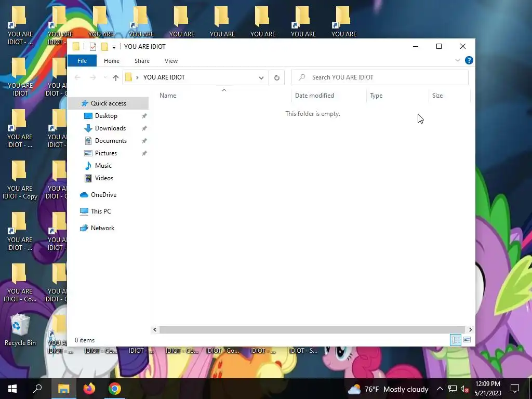
Task: Open Help with the blue question mark
Action: 469,60
